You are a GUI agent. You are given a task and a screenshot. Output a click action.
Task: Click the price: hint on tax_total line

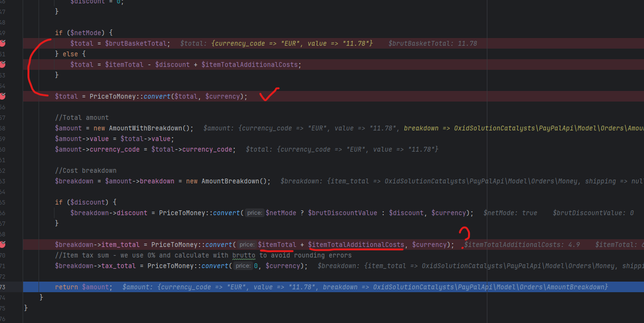[x=242, y=266]
